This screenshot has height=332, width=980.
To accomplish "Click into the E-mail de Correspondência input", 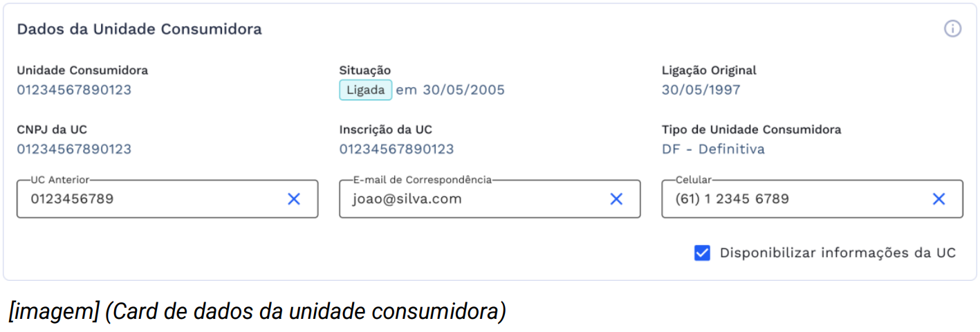I will pyautogui.click(x=470, y=199).
